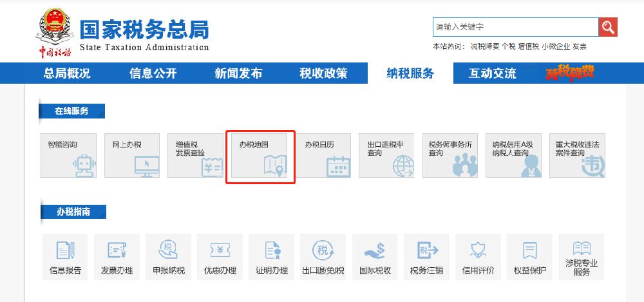This screenshot has height=302, width=644.
Task: Open the 办税日历 calendar tile
Action: click(x=323, y=155)
